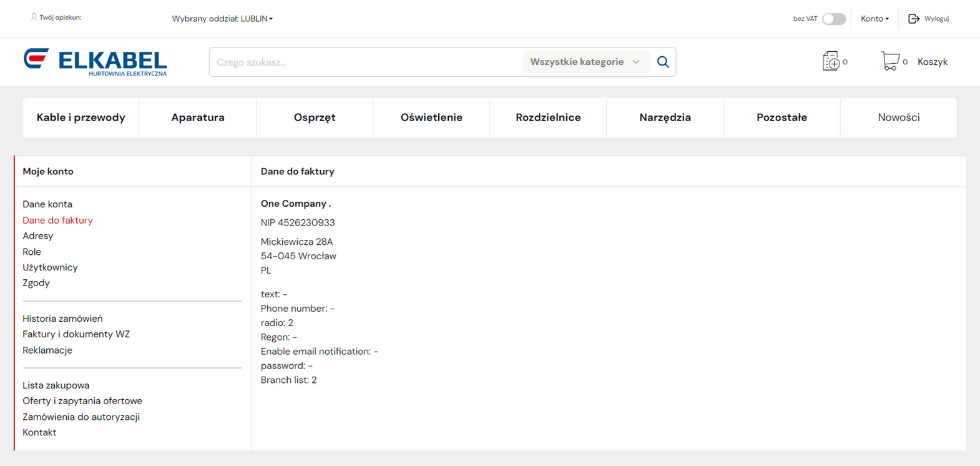Click the Koszyk text link
This screenshot has height=466, width=980.
pyautogui.click(x=932, y=62)
